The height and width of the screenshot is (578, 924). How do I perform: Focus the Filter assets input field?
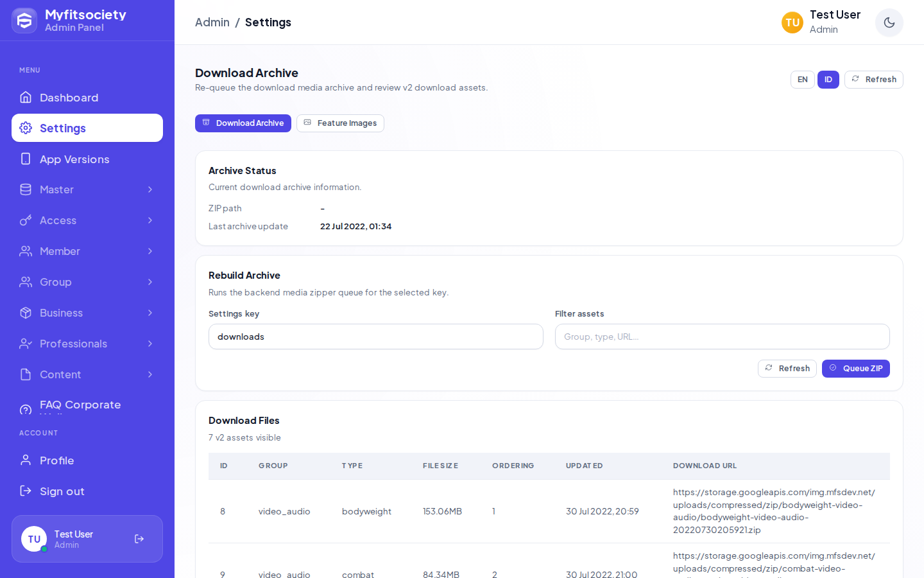point(723,337)
